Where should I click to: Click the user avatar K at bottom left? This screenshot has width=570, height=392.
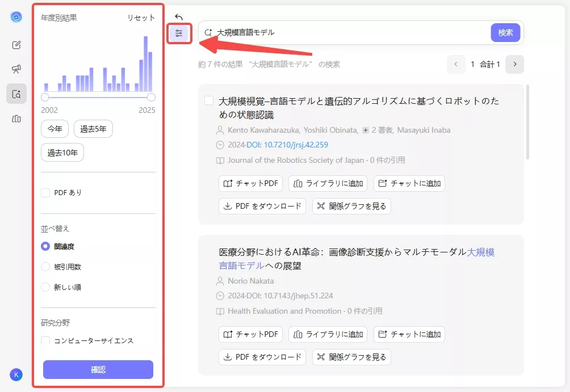(16, 374)
